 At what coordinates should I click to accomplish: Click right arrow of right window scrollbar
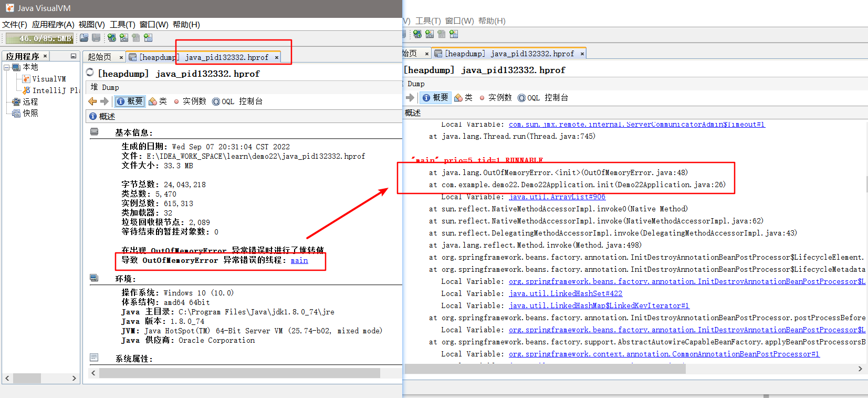pyautogui.click(x=860, y=369)
